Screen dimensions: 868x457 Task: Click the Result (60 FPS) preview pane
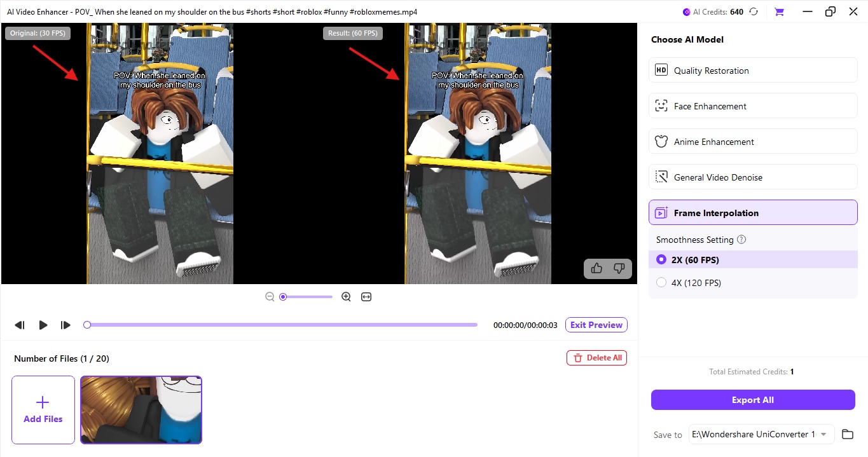pyautogui.click(x=478, y=153)
